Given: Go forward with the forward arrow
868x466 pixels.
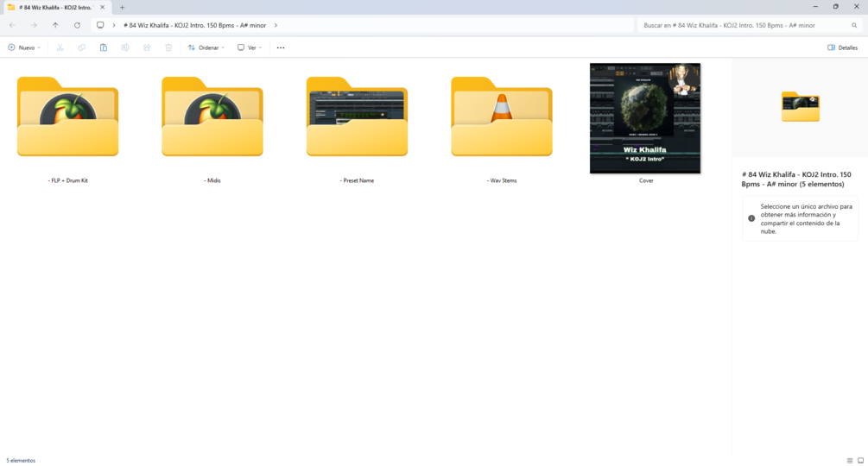Looking at the screenshot, I should (x=34, y=25).
